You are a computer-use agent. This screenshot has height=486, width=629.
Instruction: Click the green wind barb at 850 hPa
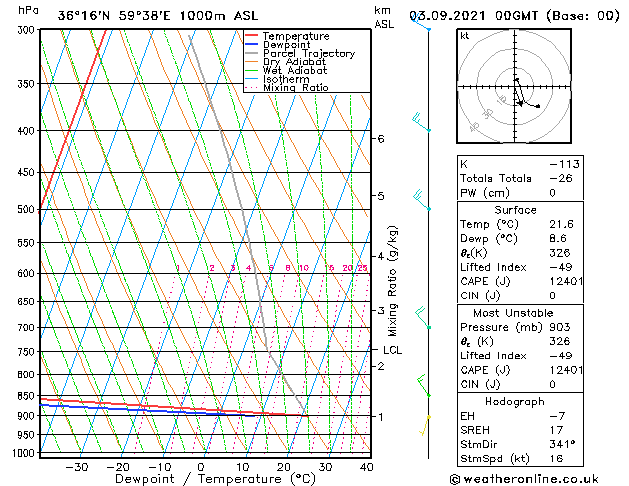pyautogui.click(x=424, y=386)
